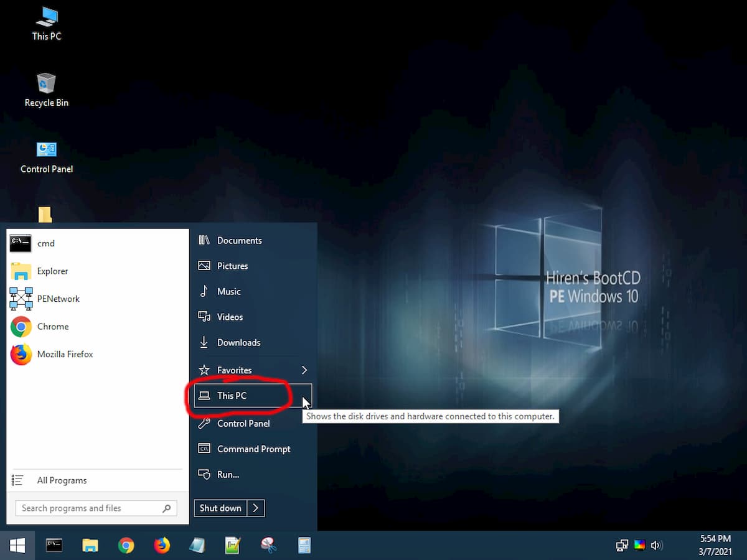Launch Firefox from taskbar

pyautogui.click(x=162, y=546)
